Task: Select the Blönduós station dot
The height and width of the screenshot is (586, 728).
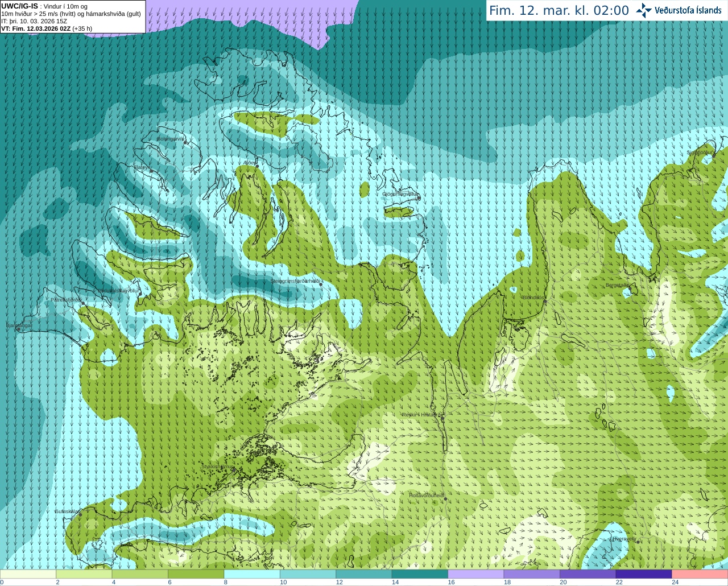Action: coord(545,302)
